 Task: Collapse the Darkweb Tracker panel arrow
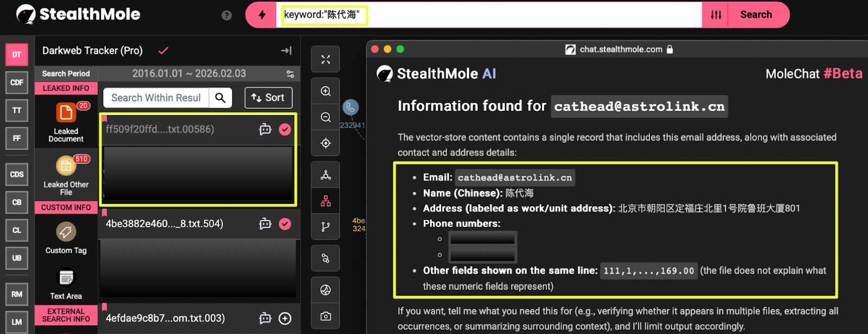click(286, 51)
